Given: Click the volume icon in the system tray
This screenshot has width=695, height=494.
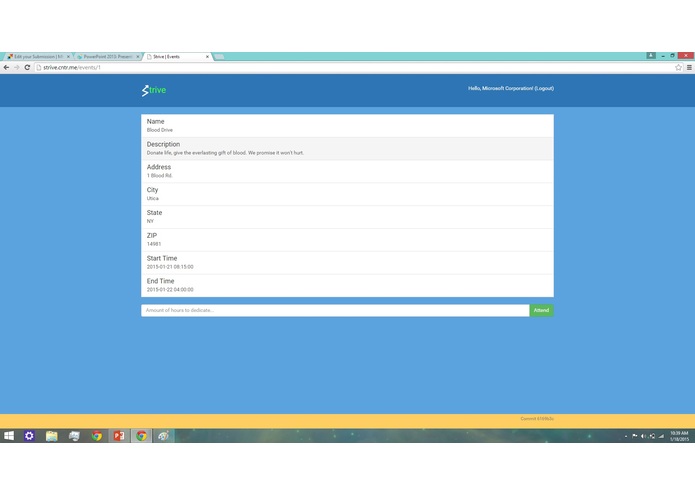Looking at the screenshot, I should (x=643, y=436).
